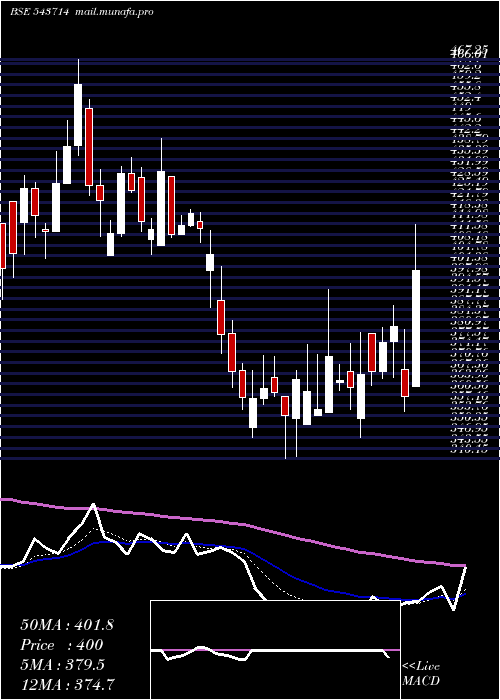Viewport: 500px width, 700px height.
Task: Click the 'Price : 400' value
Action: pos(62,645)
